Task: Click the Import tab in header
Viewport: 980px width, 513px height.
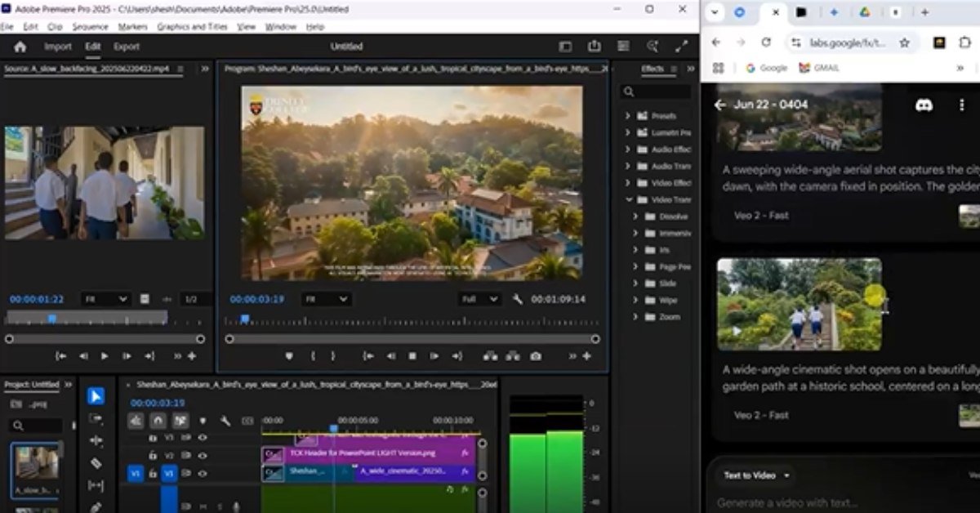Action: [x=58, y=47]
